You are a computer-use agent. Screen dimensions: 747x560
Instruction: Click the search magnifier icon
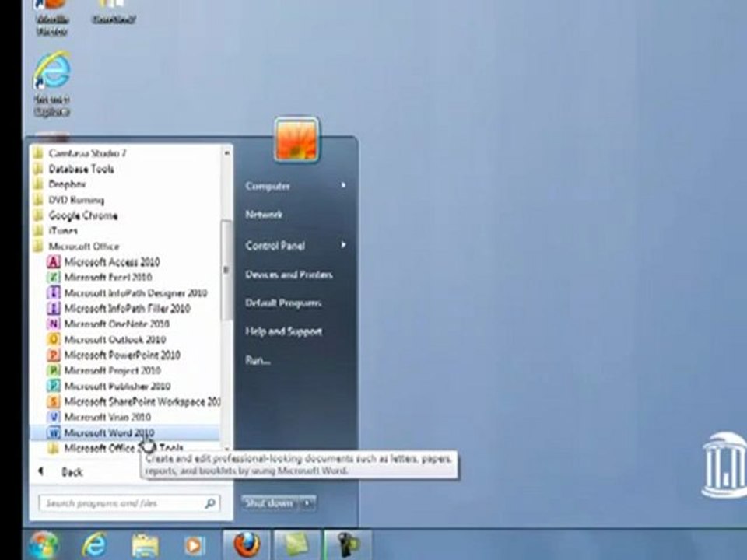point(210,503)
